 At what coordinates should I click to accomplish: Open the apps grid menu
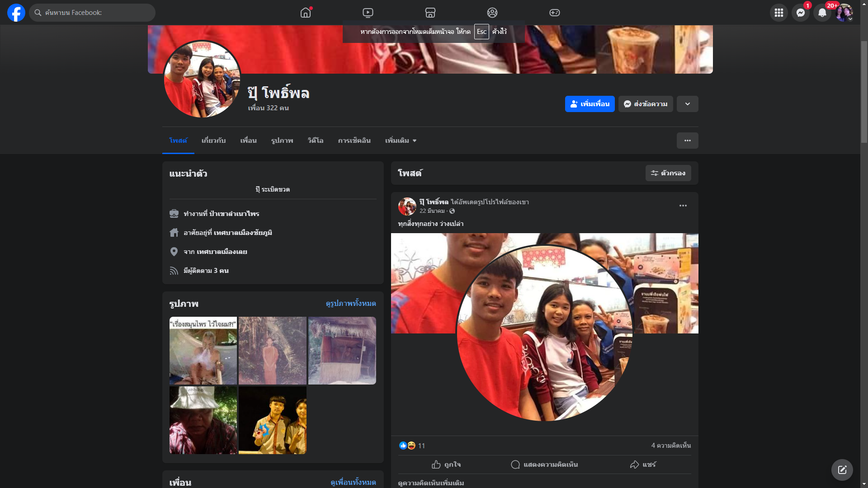(779, 13)
